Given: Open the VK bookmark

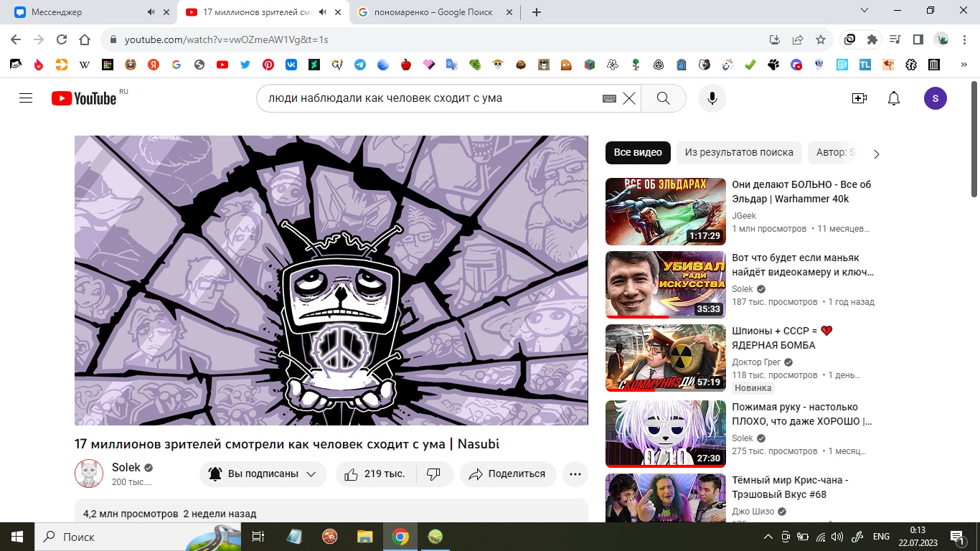Looking at the screenshot, I should [x=291, y=65].
